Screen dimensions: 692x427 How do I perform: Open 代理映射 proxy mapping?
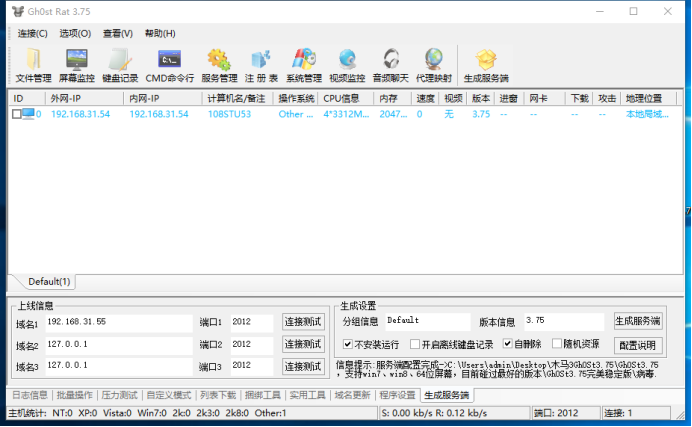434,65
